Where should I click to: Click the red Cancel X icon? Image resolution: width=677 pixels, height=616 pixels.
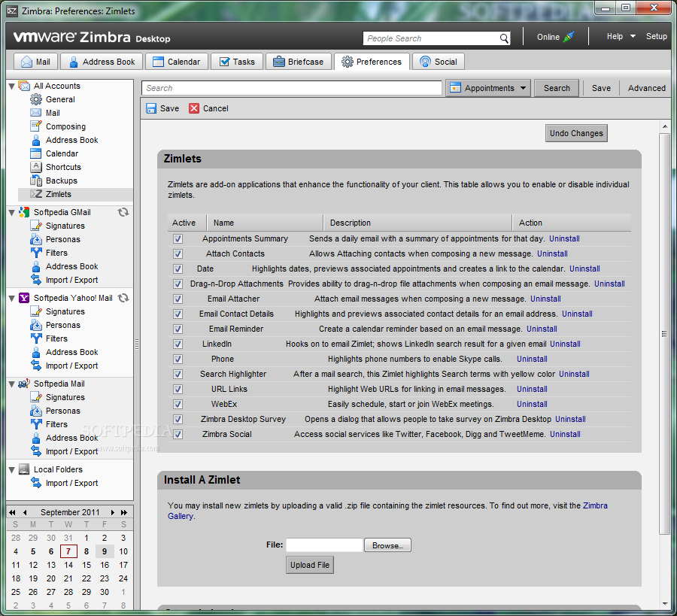(194, 108)
